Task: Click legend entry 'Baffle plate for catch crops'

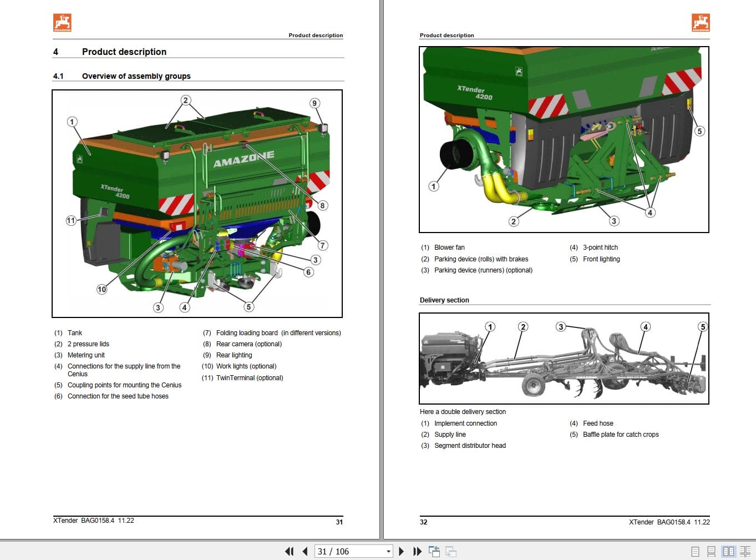Action: coord(621,435)
